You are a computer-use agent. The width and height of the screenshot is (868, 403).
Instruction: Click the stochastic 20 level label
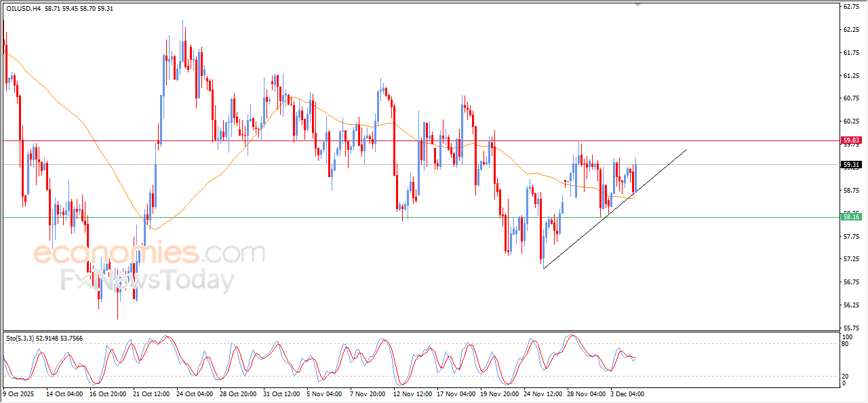click(846, 376)
